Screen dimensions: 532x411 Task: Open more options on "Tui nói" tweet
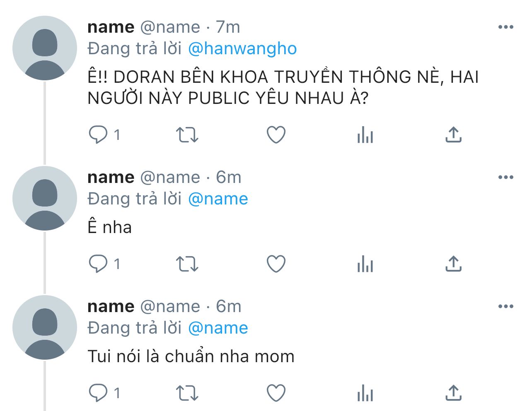pos(505,307)
